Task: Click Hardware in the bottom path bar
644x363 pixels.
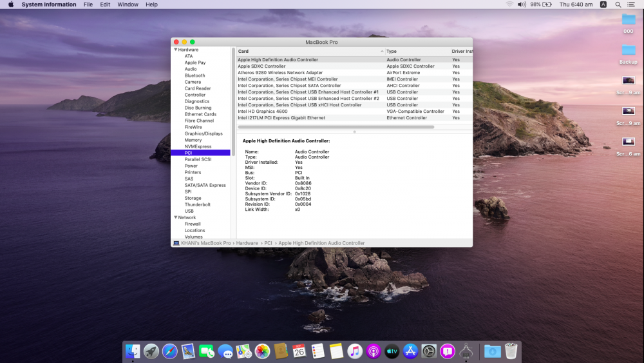Action: coord(247,243)
